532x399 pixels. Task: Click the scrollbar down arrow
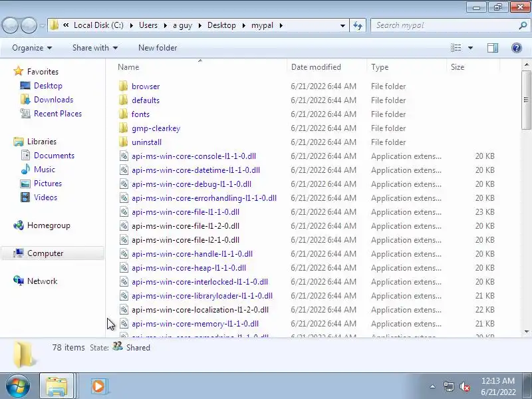pyautogui.click(x=526, y=331)
